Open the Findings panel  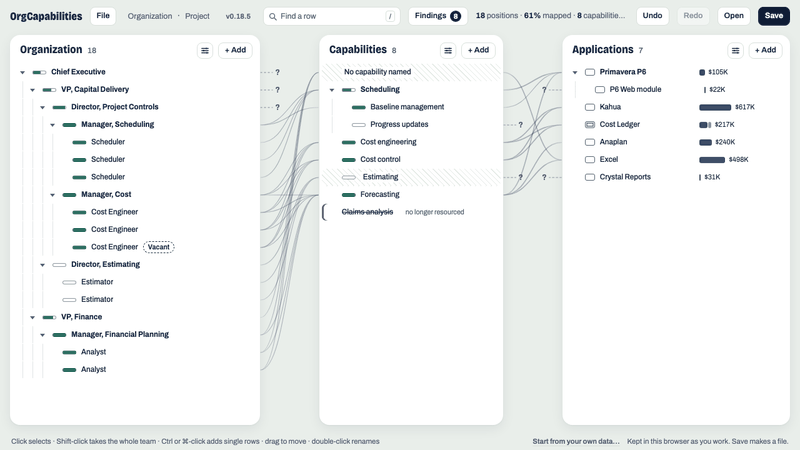coord(438,16)
